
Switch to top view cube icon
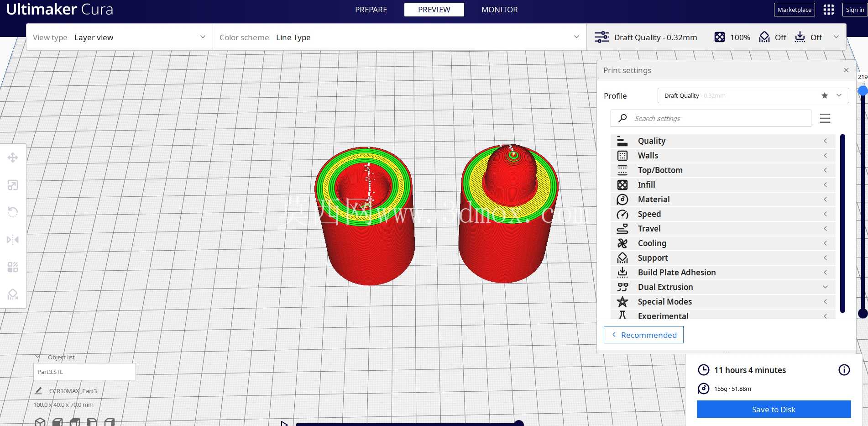[75, 422]
